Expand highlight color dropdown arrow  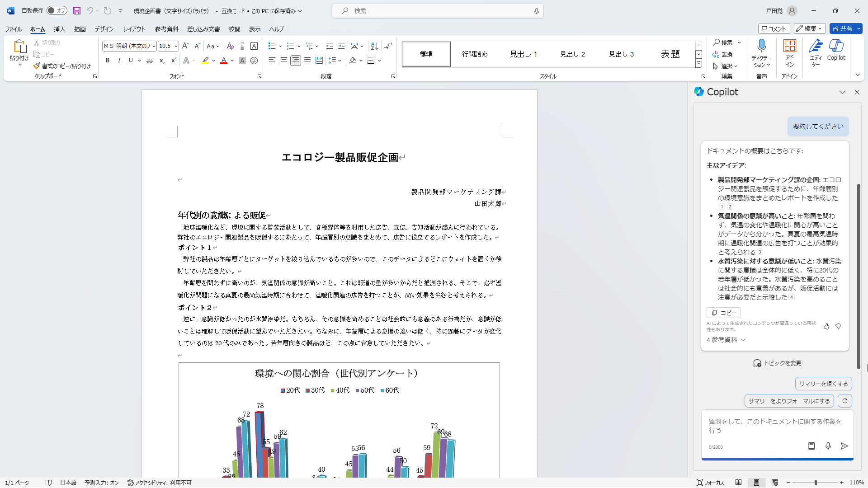point(213,61)
